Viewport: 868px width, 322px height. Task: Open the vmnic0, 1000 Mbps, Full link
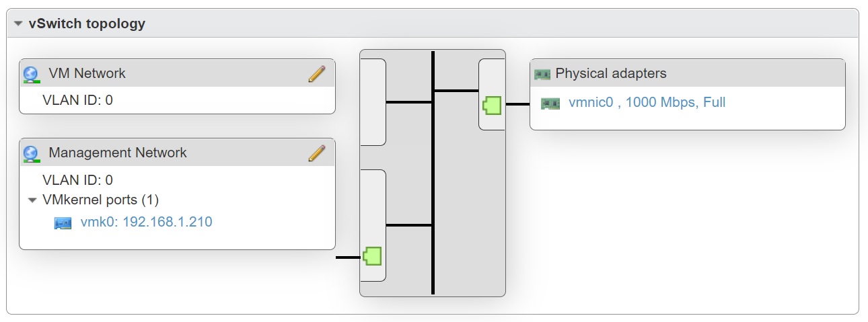pyautogui.click(x=647, y=103)
